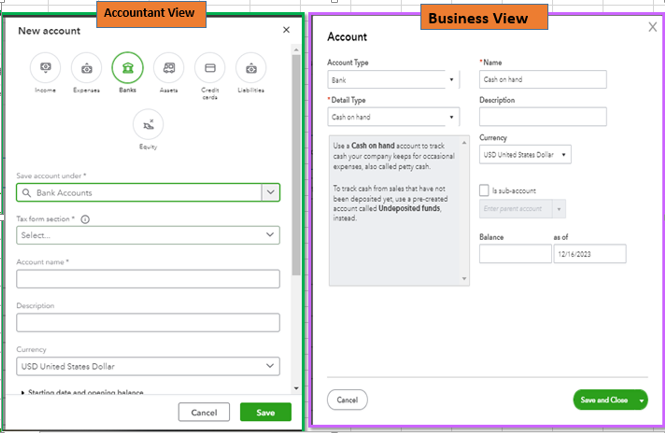This screenshot has width=665, height=433.
Task: Click the green Save button
Action: tap(265, 412)
